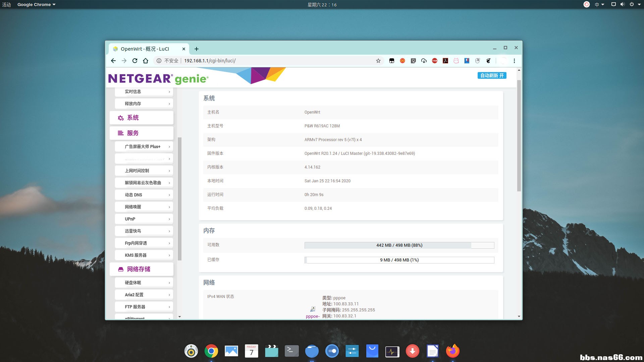Open calendar app in the dock
Viewport: 644px width, 362px height.
click(251, 351)
